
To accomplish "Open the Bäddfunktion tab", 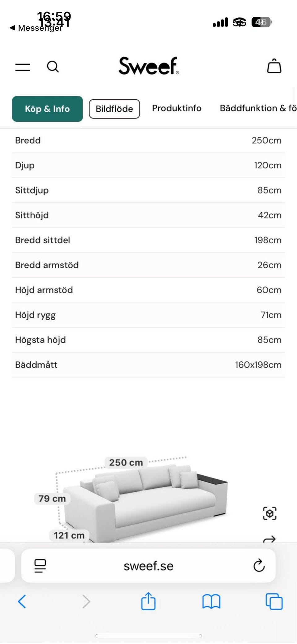I will 257,108.
